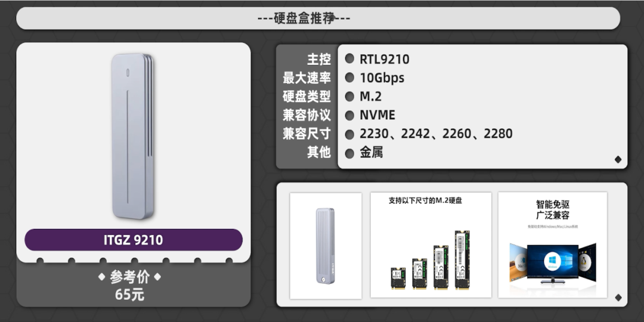Click the 兼容尺寸 spec label
The width and height of the screenshot is (644, 322).
pyautogui.click(x=307, y=134)
